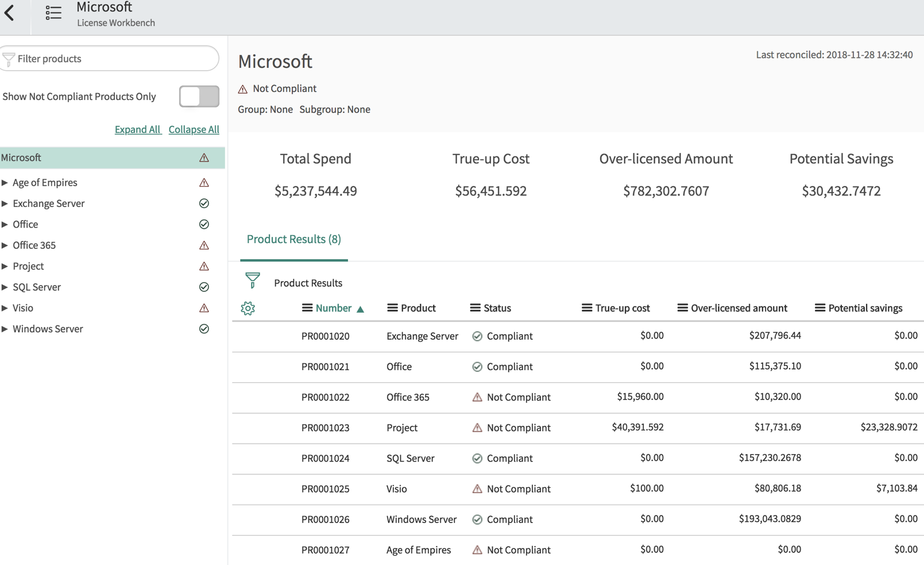Open record PR0001020
The height and width of the screenshot is (565, 924).
(x=326, y=336)
